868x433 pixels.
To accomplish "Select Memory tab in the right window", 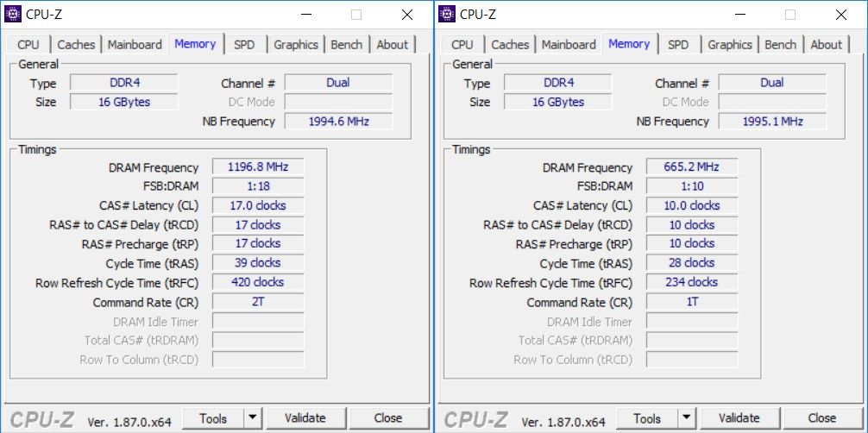I will click(629, 44).
